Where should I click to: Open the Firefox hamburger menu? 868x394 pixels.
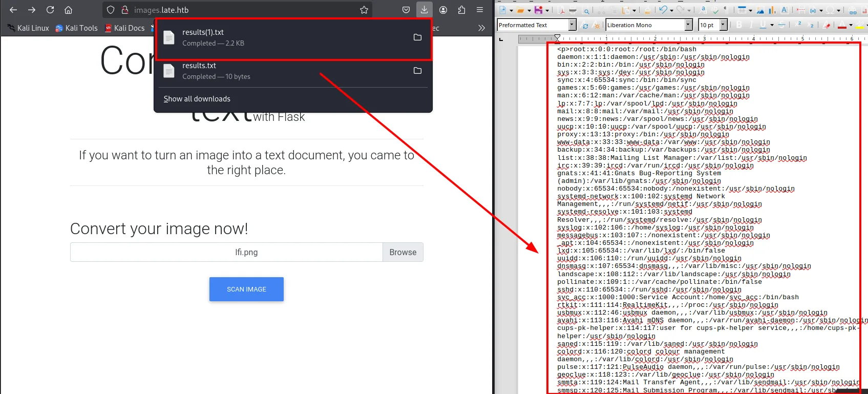[480, 10]
